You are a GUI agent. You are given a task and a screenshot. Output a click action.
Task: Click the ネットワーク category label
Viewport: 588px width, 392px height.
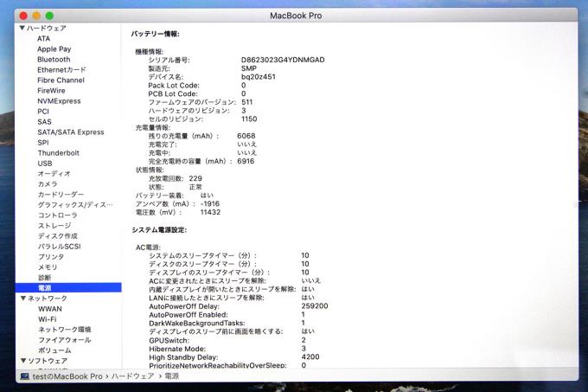pos(48,299)
